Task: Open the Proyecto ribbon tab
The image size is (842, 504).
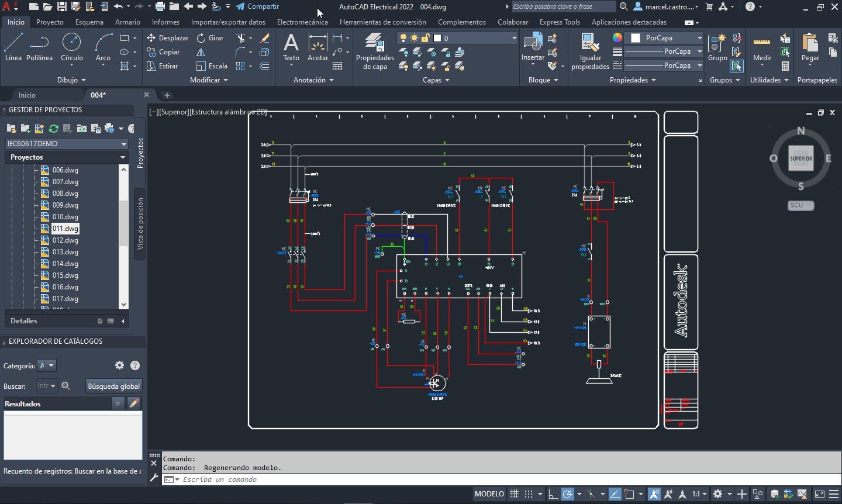Action: coord(50,22)
